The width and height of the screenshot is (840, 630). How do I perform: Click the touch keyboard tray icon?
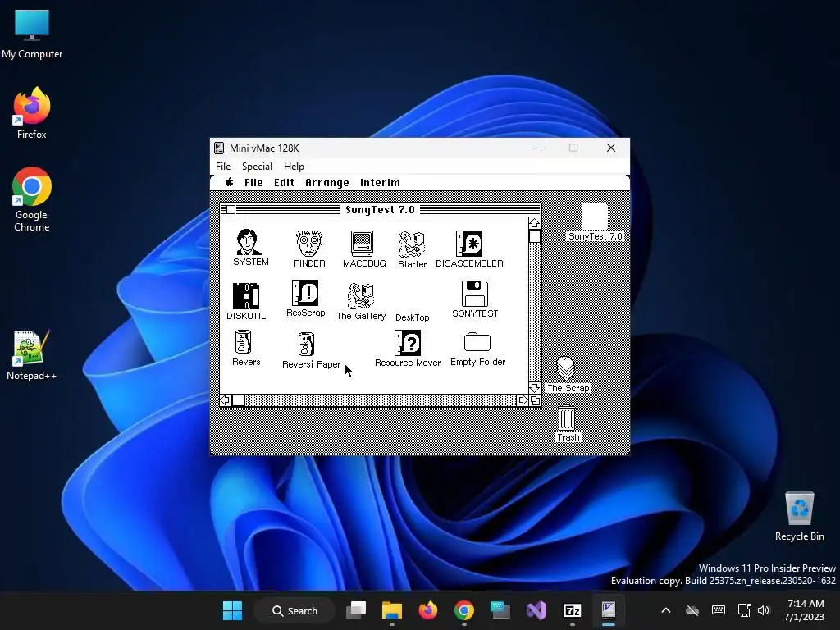[719, 610]
